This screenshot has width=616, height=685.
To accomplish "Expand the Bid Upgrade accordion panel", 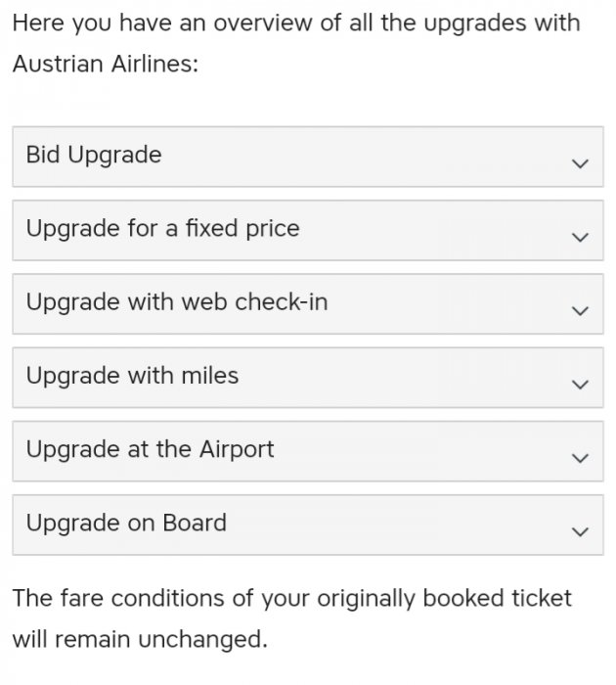I will coord(308,157).
